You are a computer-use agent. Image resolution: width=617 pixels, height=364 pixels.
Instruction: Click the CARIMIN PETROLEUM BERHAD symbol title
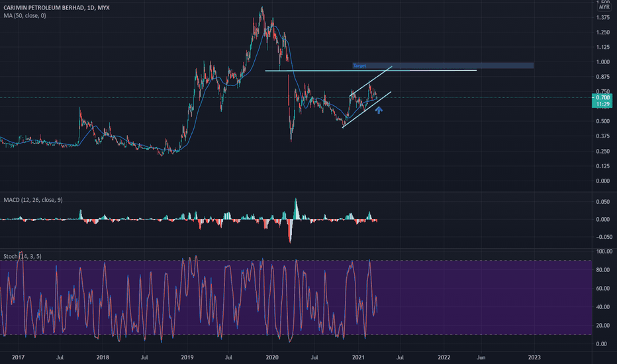[x=57, y=7]
